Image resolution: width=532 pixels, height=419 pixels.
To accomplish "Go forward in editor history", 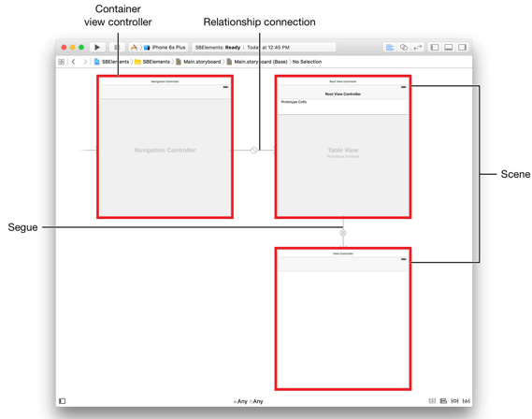I will (x=85, y=62).
